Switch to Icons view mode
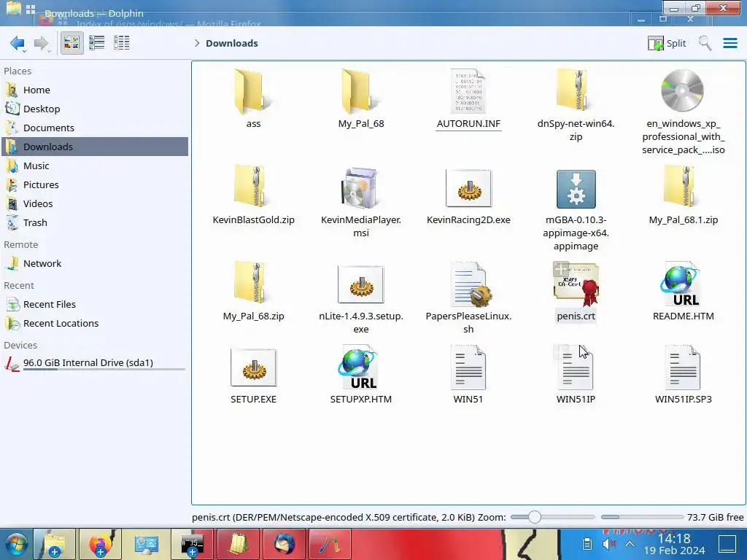This screenshot has height=560, width=747. pyautogui.click(x=72, y=43)
